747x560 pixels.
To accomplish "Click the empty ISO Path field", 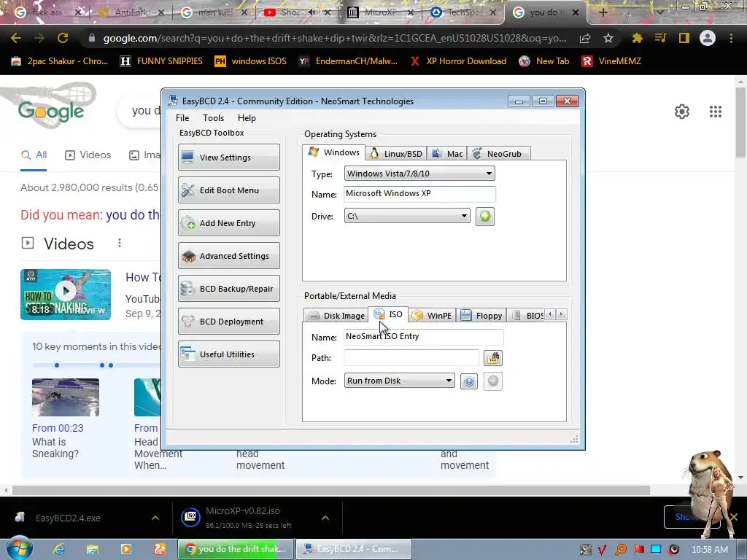I will (x=411, y=357).
